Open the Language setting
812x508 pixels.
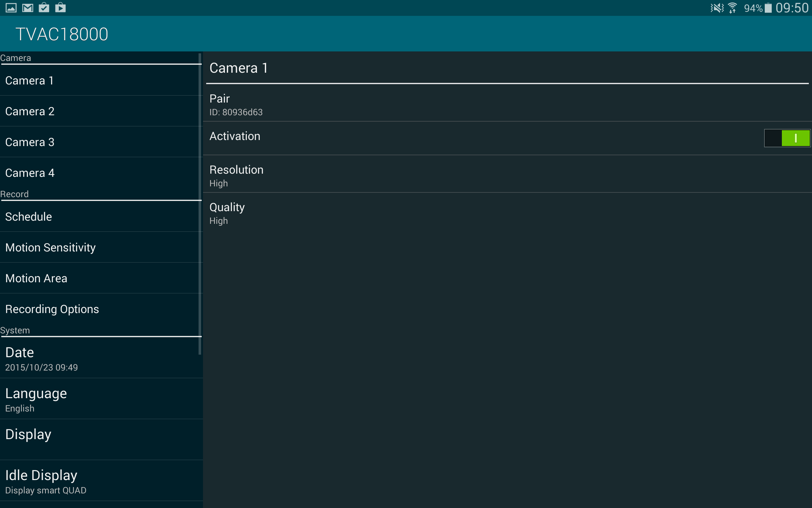pos(101,399)
